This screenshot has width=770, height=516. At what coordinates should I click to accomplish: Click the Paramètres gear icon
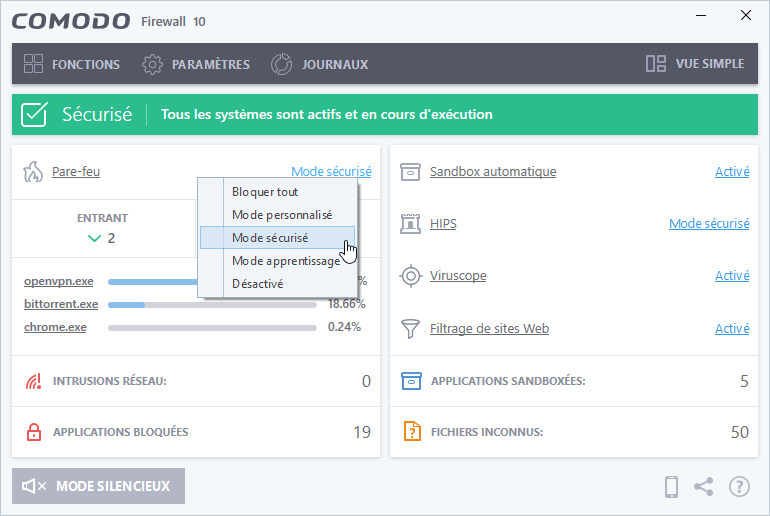tap(152, 64)
